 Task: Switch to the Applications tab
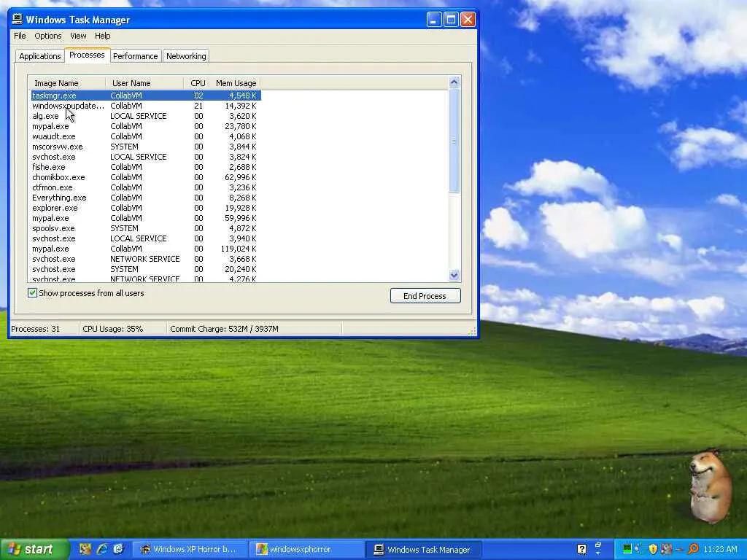(x=40, y=56)
